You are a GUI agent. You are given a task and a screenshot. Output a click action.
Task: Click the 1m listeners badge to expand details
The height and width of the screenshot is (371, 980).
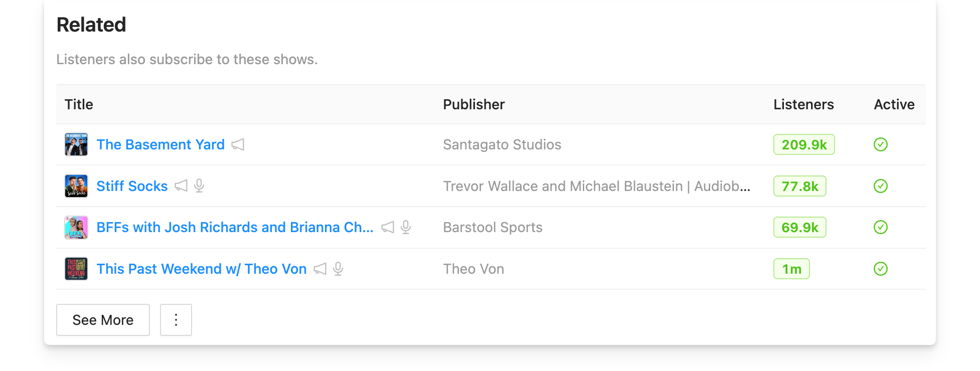pyautogui.click(x=791, y=269)
